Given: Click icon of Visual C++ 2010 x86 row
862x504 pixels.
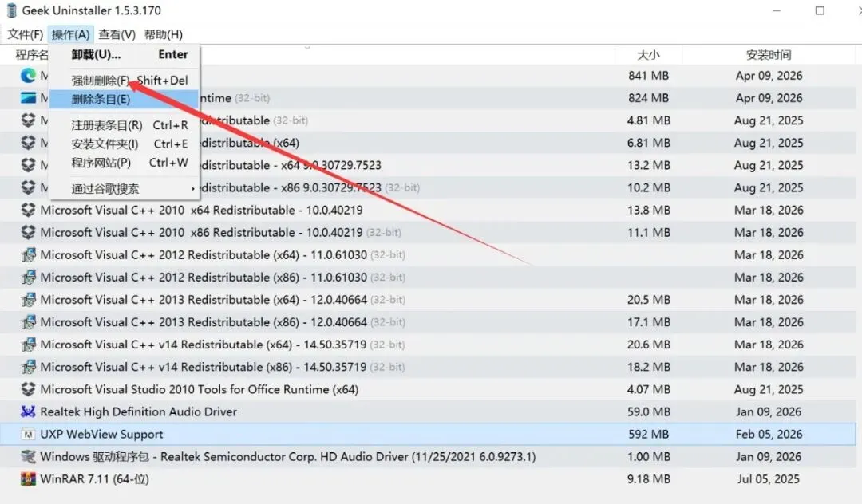Looking at the screenshot, I should tap(28, 232).
